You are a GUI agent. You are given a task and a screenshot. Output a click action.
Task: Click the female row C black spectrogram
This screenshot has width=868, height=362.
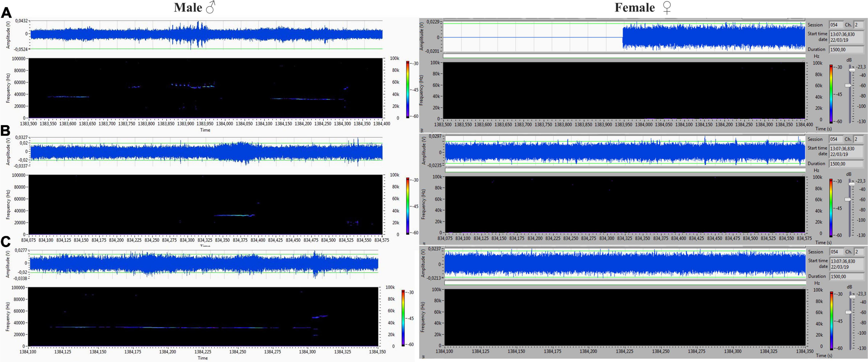point(625,318)
